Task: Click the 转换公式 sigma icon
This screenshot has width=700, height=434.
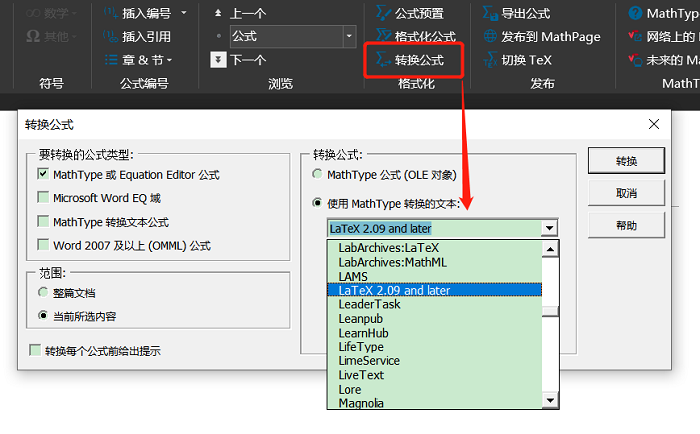Action: pos(383,59)
